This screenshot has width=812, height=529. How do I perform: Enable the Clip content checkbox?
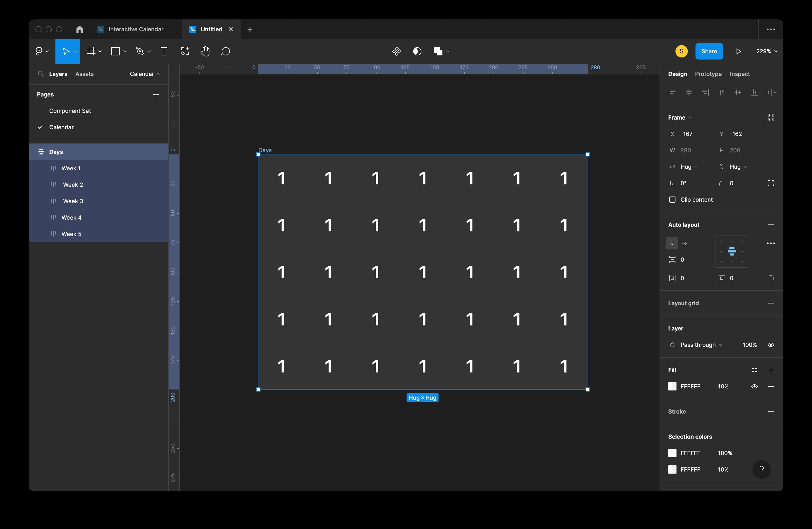[x=672, y=200]
